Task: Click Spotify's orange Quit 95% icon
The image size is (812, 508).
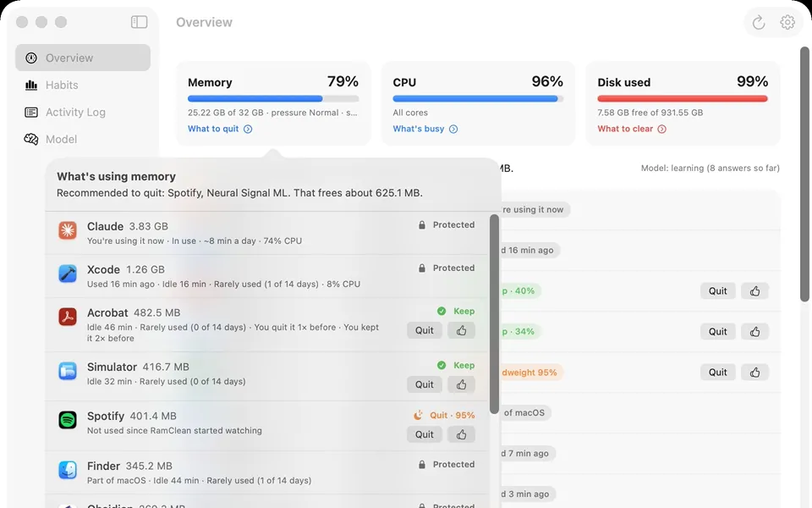Action: click(x=418, y=415)
